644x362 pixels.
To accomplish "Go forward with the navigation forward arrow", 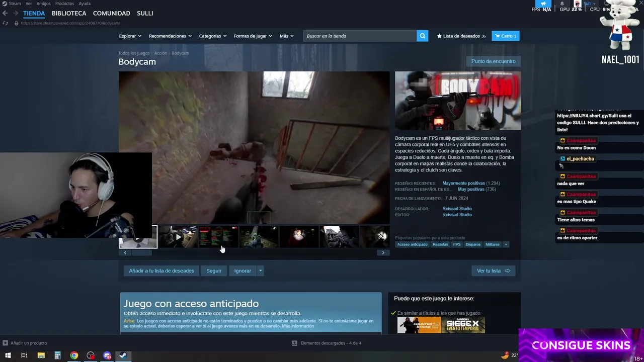I will [16, 13].
